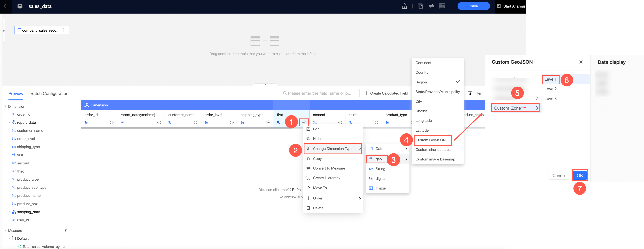Click calendar icon under report_date(ymdhms) column
Screen dimensions: 644x249
click(x=123, y=122)
